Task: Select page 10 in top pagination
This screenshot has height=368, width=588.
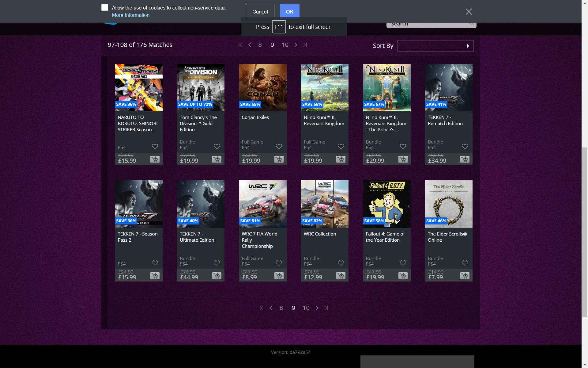Action: tap(285, 45)
